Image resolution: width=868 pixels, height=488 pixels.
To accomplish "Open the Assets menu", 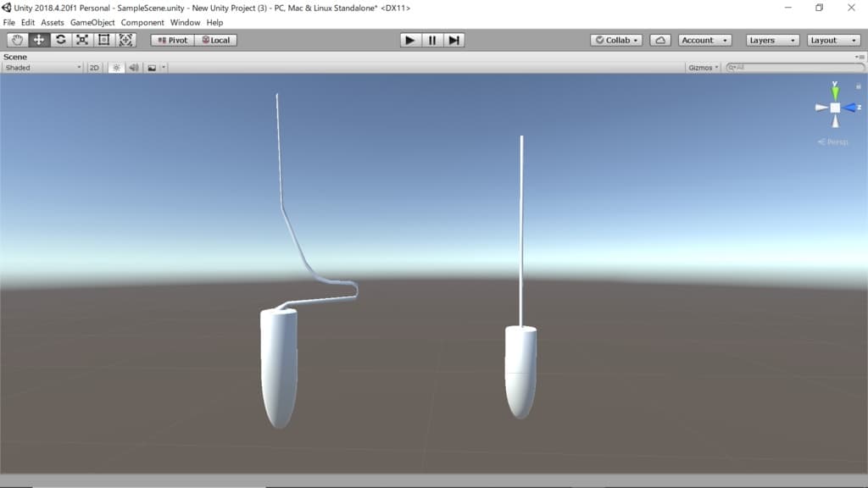I will (x=53, y=23).
